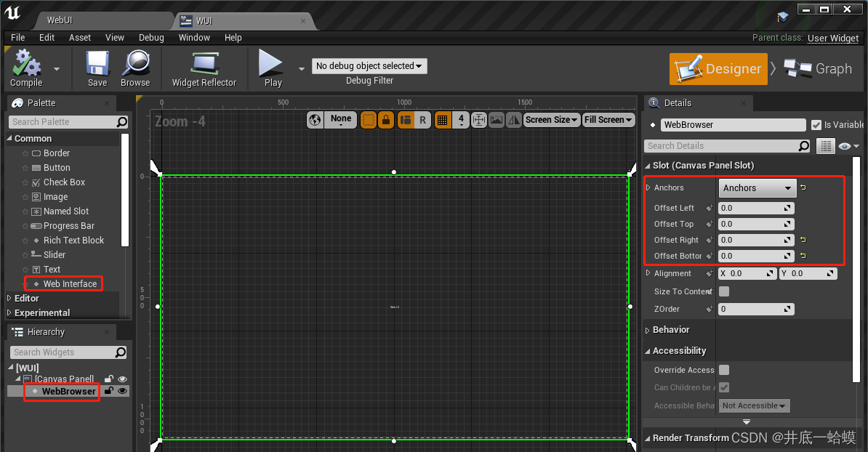Toggle grid snapping icon
Viewport: 868px width, 452px height.
click(x=442, y=119)
